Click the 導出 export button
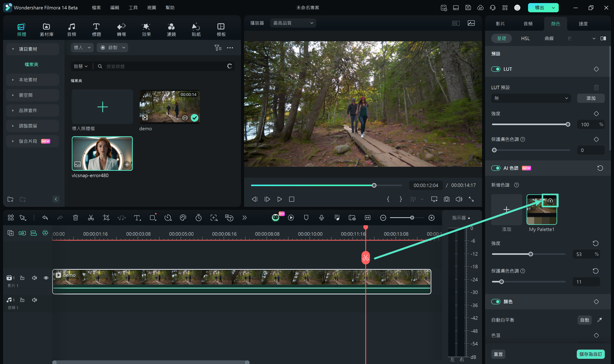 click(x=539, y=8)
